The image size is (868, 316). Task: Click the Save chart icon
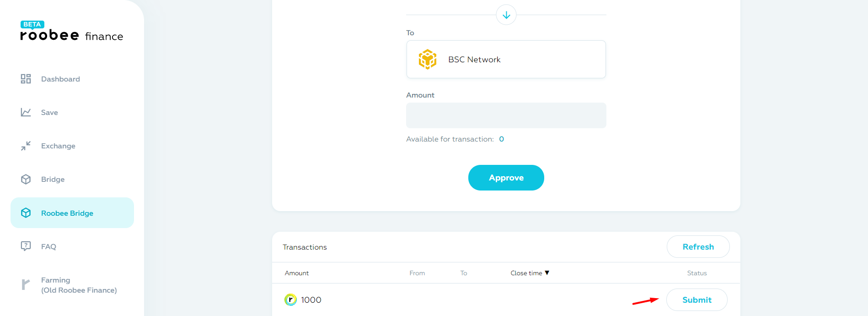pyautogui.click(x=26, y=112)
